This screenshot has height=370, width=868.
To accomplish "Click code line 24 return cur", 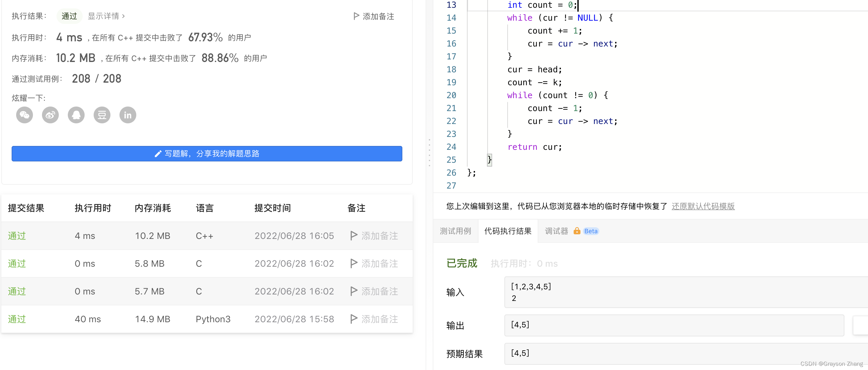I will (535, 147).
